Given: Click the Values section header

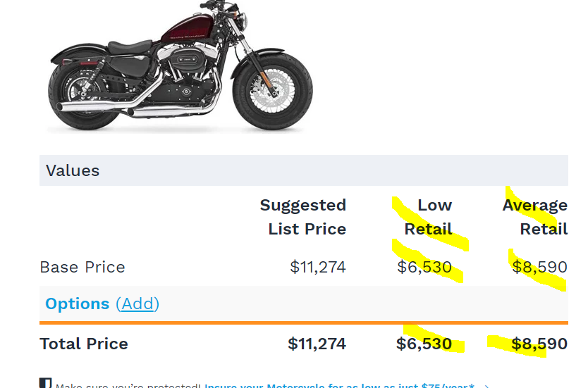Looking at the screenshot, I should tap(304, 170).
